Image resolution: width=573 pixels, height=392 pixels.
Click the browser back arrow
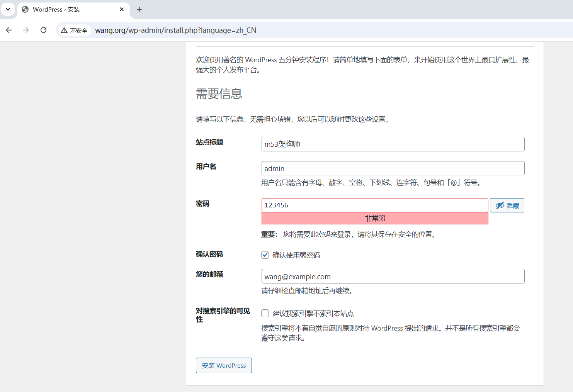[9, 30]
